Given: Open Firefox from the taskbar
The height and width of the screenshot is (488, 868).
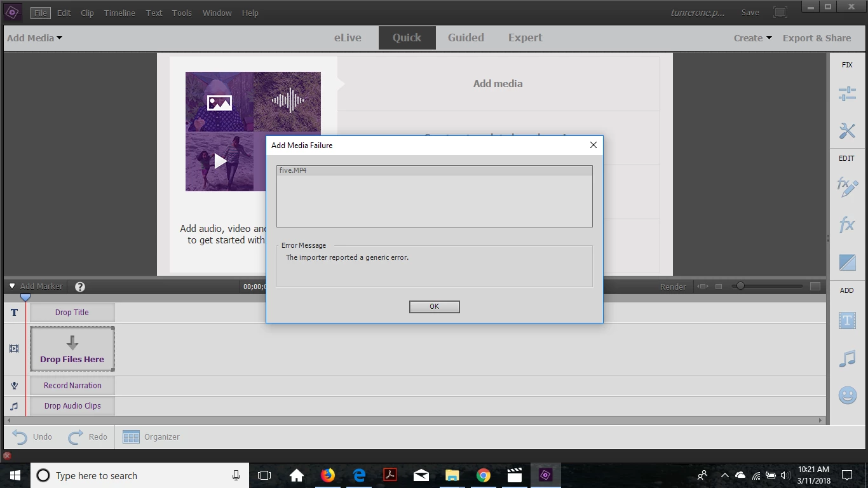Looking at the screenshot, I should pyautogui.click(x=327, y=475).
